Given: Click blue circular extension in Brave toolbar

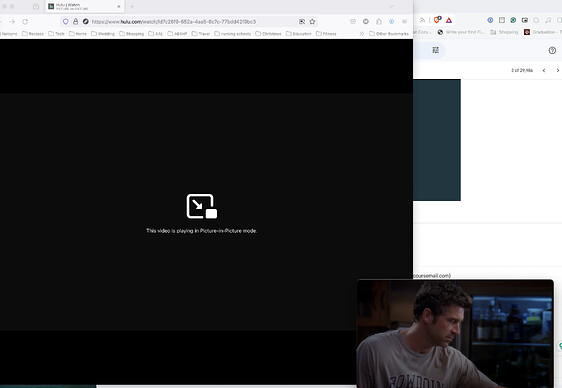Looking at the screenshot, I should click(490, 20).
